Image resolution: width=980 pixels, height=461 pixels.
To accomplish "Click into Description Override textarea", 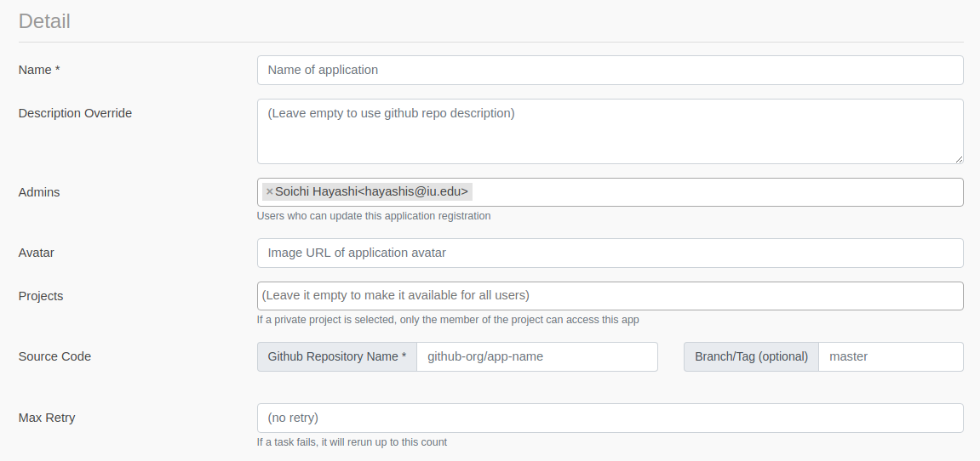I will (x=610, y=131).
